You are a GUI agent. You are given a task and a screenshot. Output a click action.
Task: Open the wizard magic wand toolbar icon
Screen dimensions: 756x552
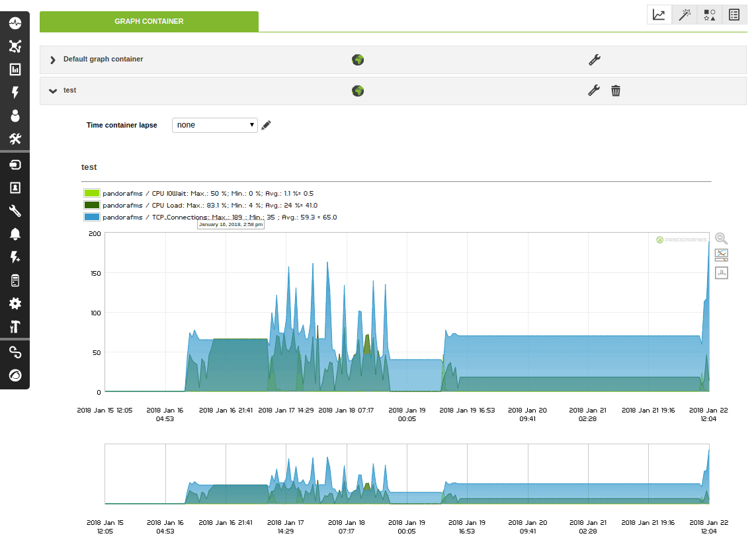pyautogui.click(x=684, y=15)
